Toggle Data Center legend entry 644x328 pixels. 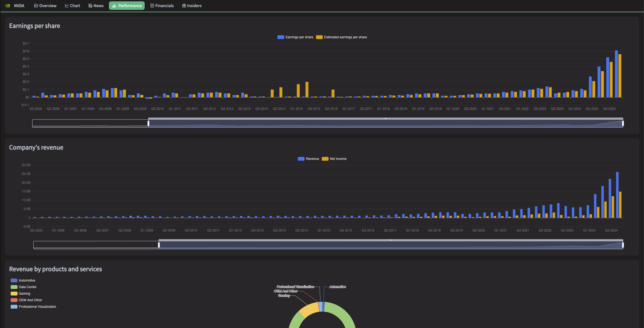(23, 287)
